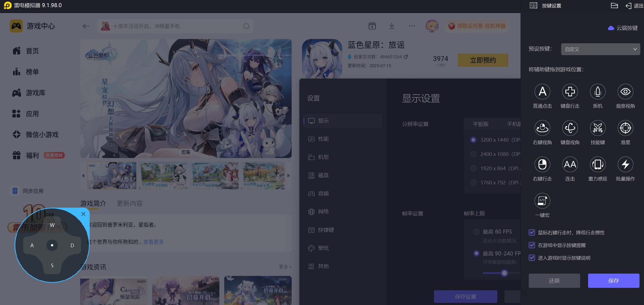Click the 保存 save button
Screen dimensions: 644x305
613,281
